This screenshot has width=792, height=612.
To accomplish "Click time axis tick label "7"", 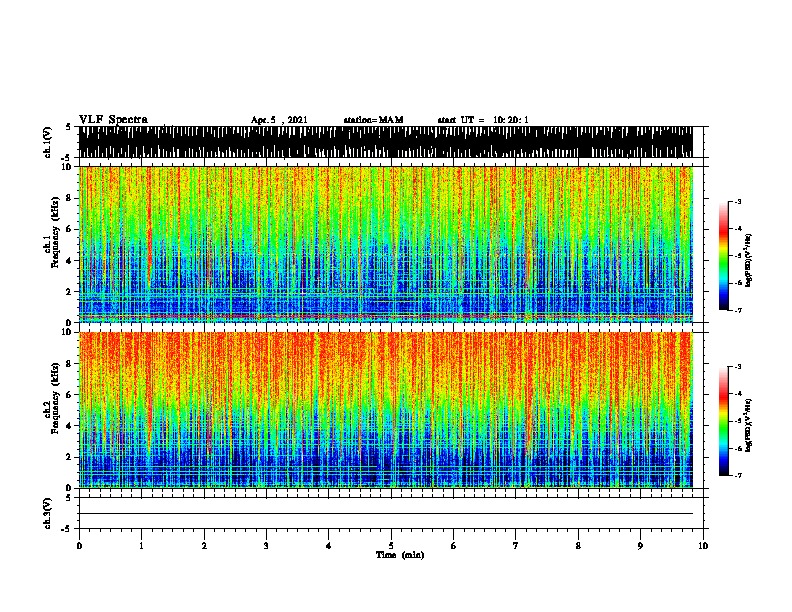I will point(516,546).
